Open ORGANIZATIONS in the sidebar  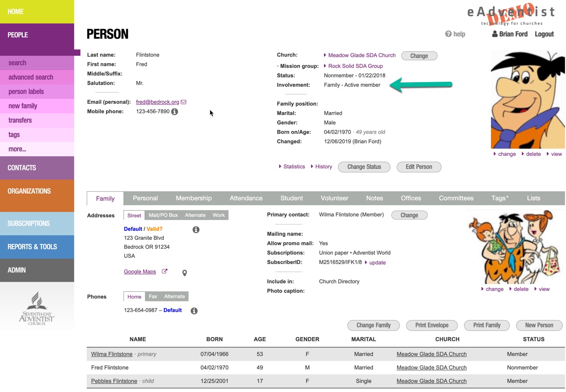[x=37, y=196]
